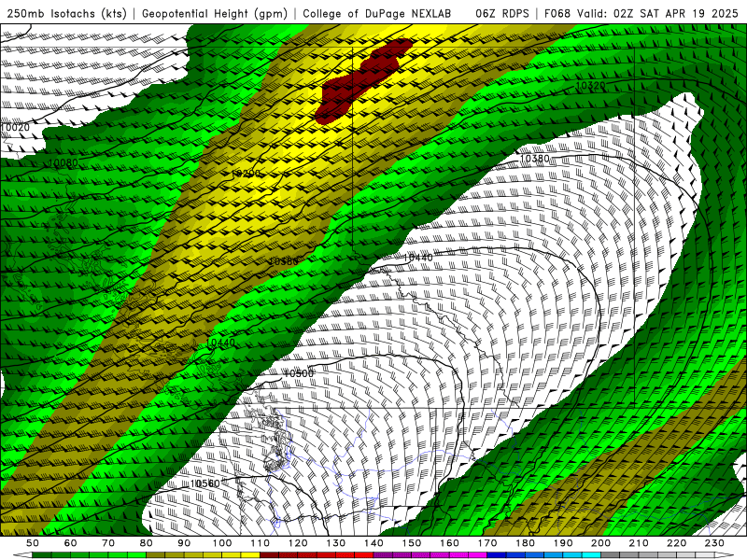Click the 10020 height contour label
Viewport: 747px width, 560px height.
15,127
